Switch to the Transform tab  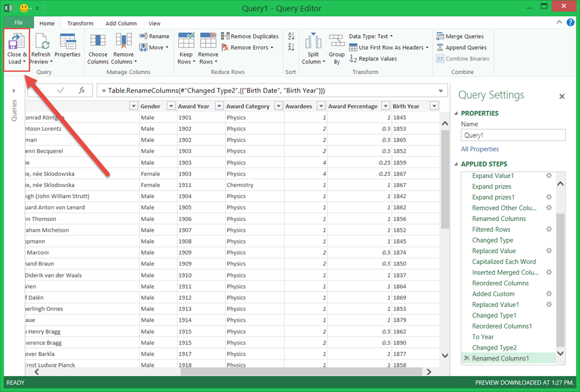click(x=80, y=23)
